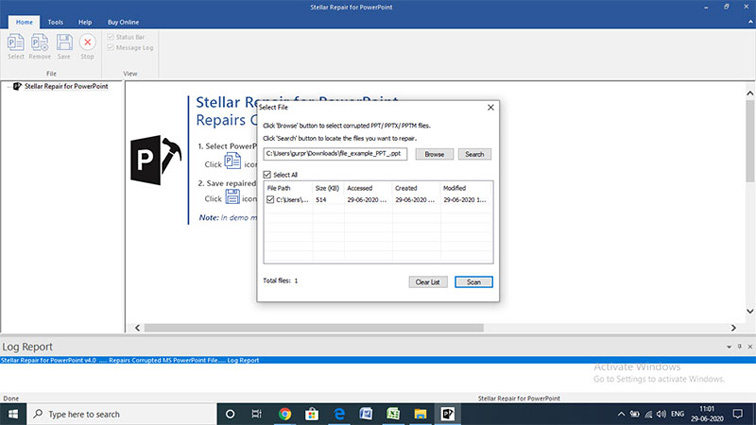This screenshot has width=756, height=425.
Task: Show hidden system tray icons
Action: tap(621, 414)
